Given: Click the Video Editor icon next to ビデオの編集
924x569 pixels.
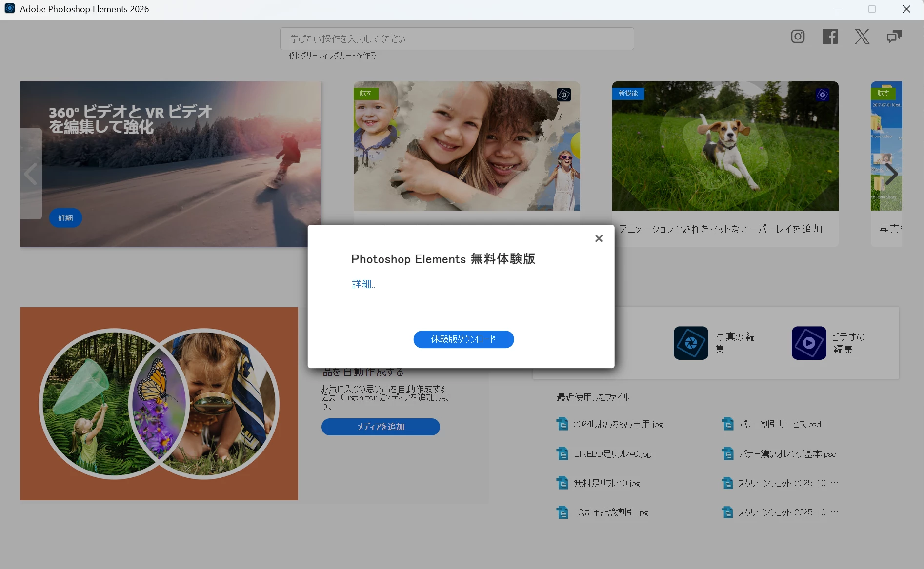Looking at the screenshot, I should point(809,343).
